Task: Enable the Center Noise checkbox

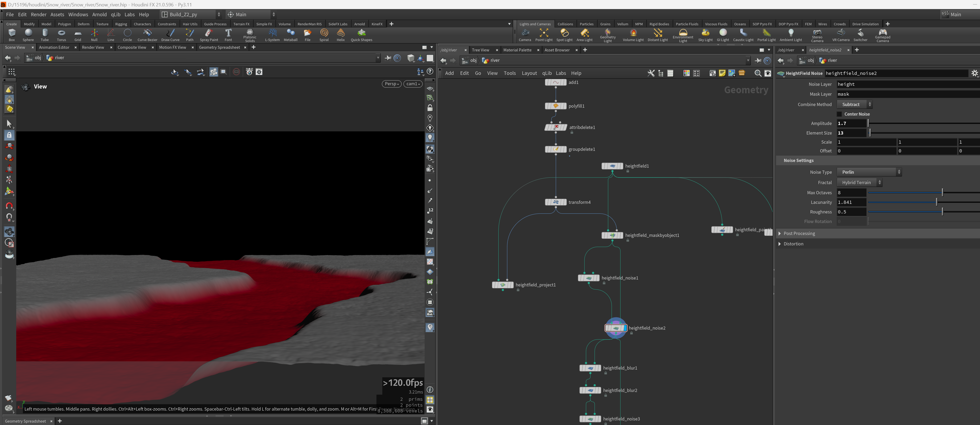Action: click(x=839, y=114)
